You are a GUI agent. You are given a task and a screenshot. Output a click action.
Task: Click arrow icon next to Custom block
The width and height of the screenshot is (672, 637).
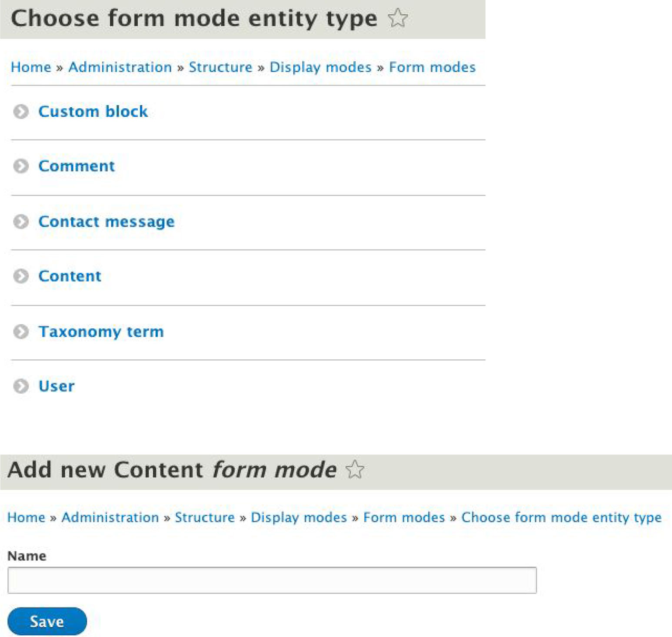[21, 112]
